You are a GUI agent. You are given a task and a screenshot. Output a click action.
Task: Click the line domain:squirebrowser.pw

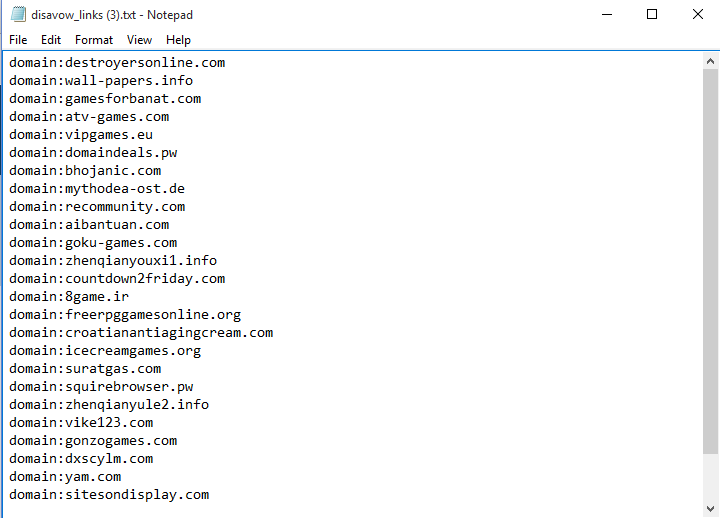pos(101,386)
